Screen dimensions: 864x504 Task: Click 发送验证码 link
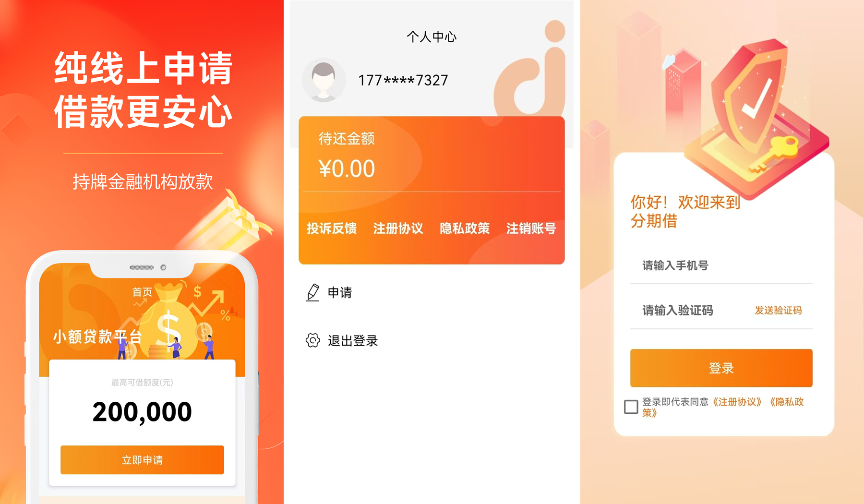pos(778,311)
